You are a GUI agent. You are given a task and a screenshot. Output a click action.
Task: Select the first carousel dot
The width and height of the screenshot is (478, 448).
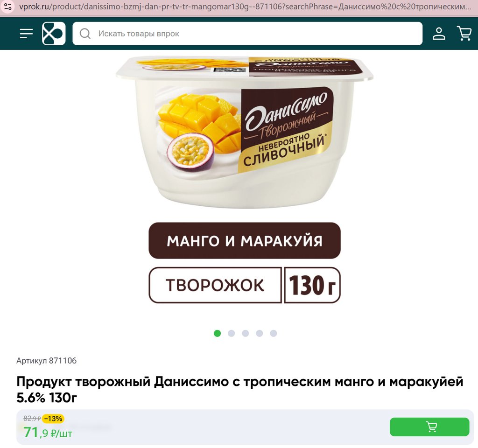tap(218, 333)
